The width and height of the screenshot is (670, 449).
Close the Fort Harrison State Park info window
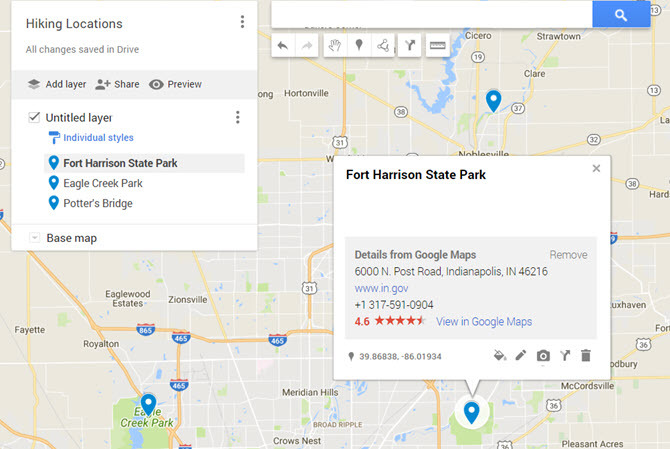click(x=596, y=168)
